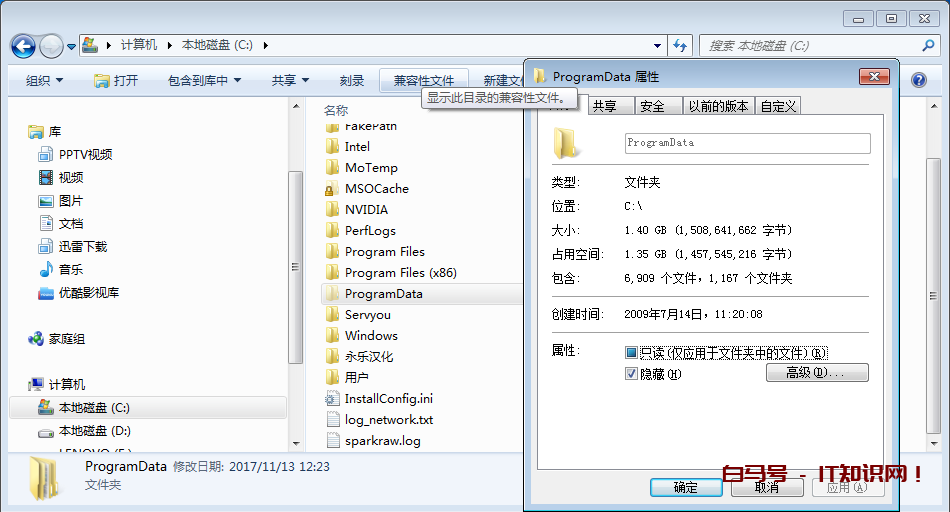This screenshot has height=512, width=950.
Task: Click the log_network.txt file icon
Action: 333,419
